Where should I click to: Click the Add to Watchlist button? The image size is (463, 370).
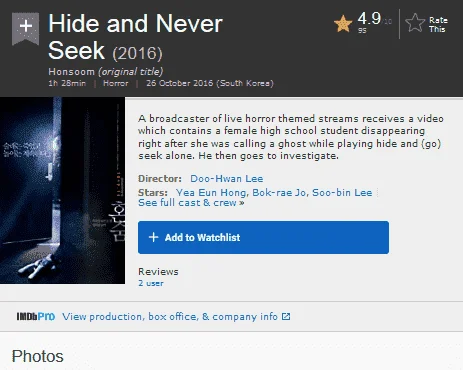tap(263, 237)
